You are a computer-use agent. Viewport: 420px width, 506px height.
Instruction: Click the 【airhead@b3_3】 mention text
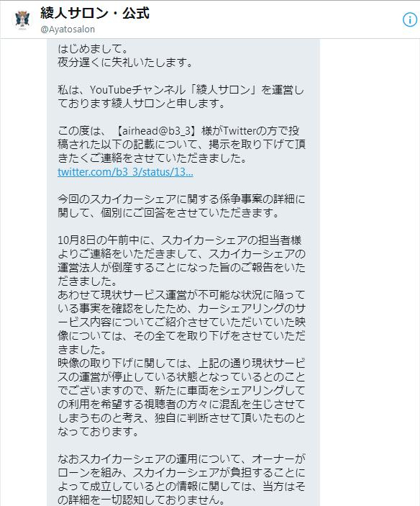[156, 131]
